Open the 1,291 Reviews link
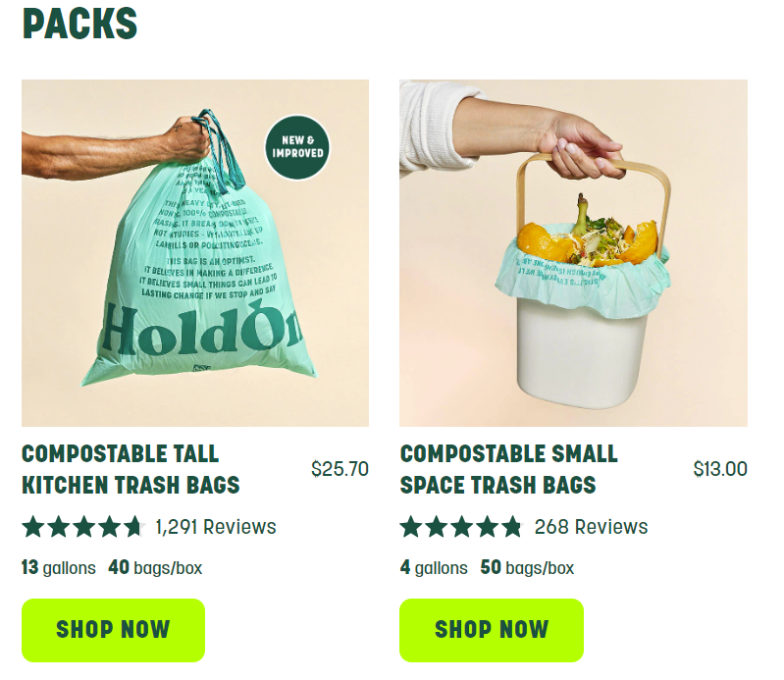 [x=216, y=527]
